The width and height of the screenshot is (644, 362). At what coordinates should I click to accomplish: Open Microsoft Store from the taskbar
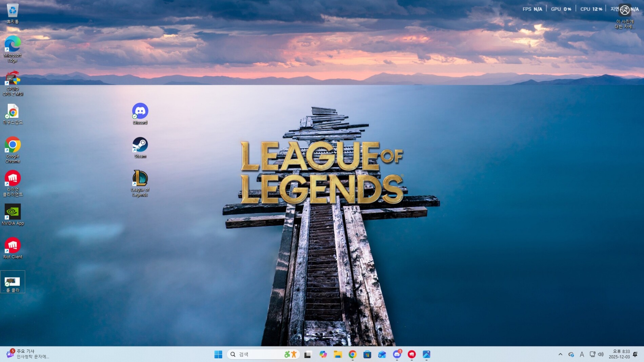(x=367, y=355)
